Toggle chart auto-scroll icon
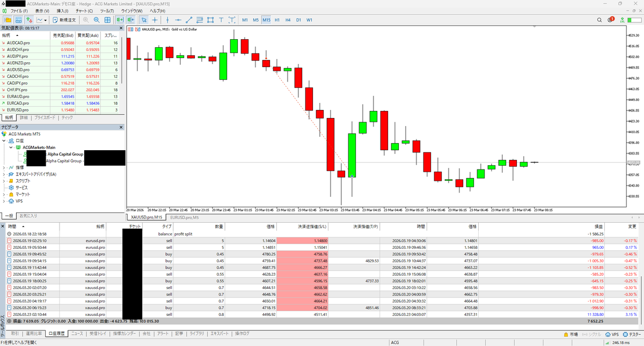The image size is (644, 346). click(x=120, y=20)
